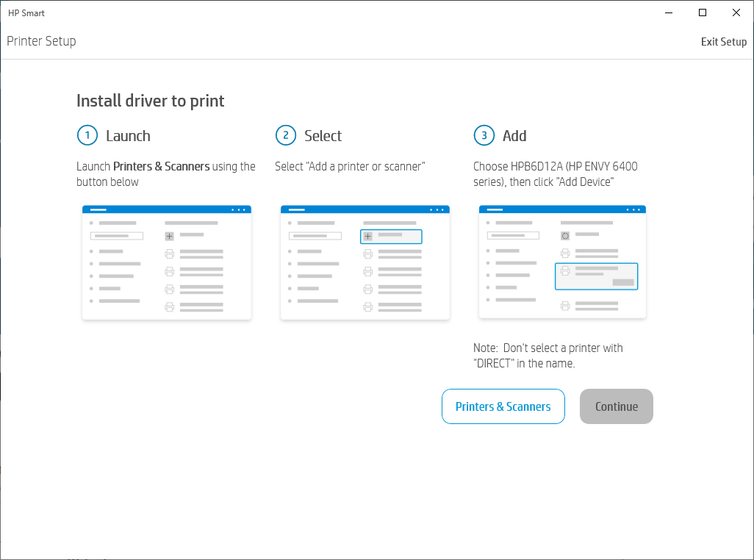Image resolution: width=754 pixels, height=560 pixels.
Task: Exit Setup from the header
Action: coord(723,42)
